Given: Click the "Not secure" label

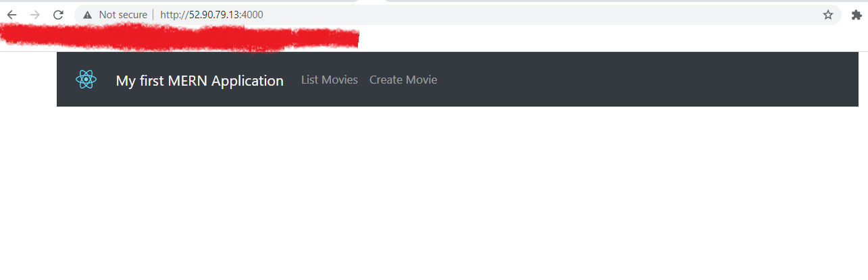Looking at the screenshot, I should [x=123, y=15].
